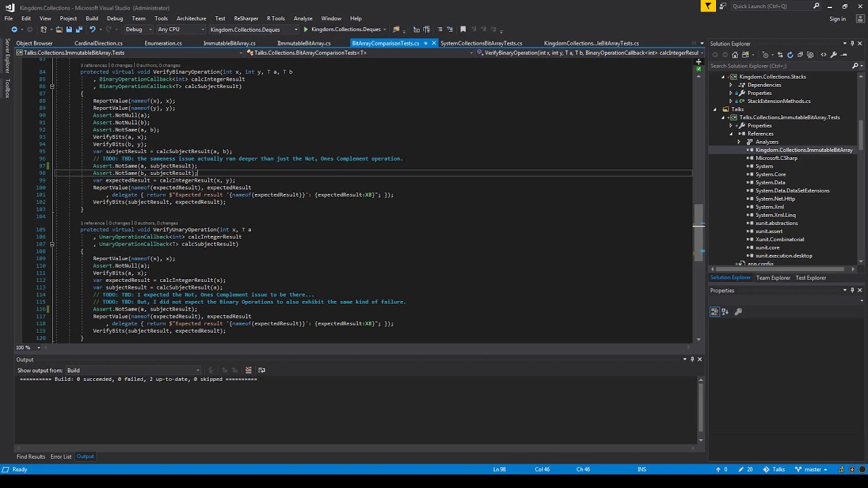The image size is (868, 488).
Task: Select xunit.assert reference in Solution Explorer
Action: pos(768,231)
